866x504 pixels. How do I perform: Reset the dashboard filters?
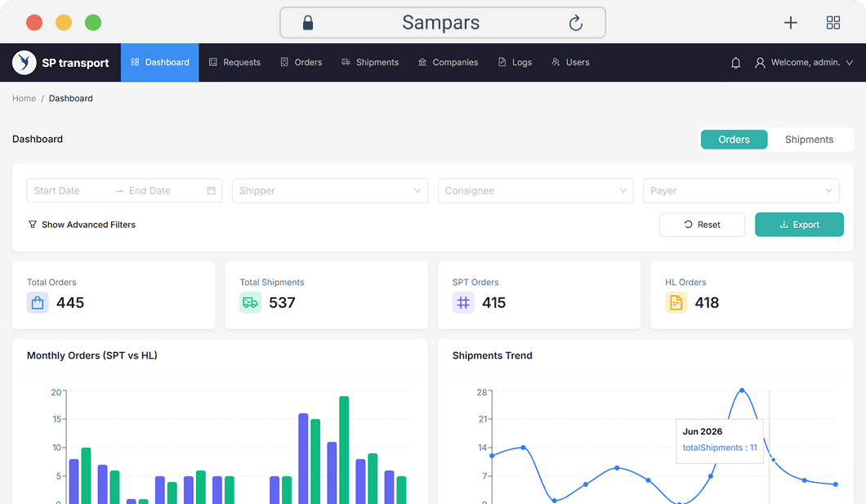point(702,225)
